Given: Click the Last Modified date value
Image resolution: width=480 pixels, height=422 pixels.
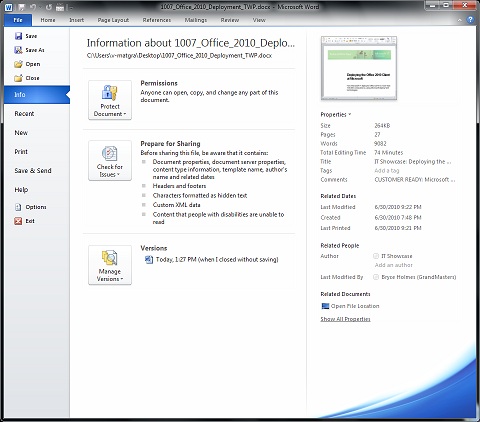Looking at the screenshot, I should [x=398, y=207].
